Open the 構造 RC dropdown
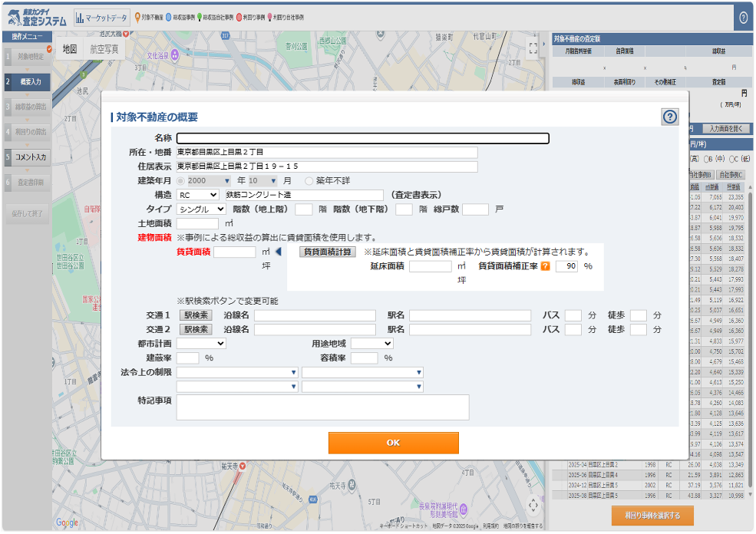This screenshot has height=534, width=756. [x=197, y=195]
